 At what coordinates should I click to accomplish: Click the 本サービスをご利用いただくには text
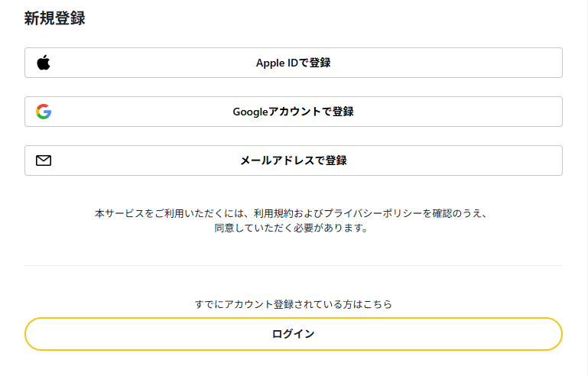[168, 214]
